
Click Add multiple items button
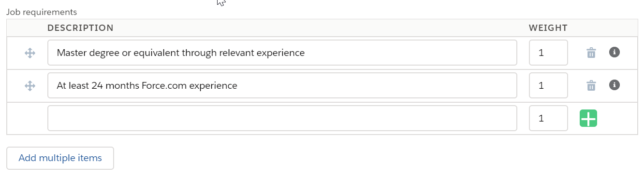pyautogui.click(x=60, y=158)
